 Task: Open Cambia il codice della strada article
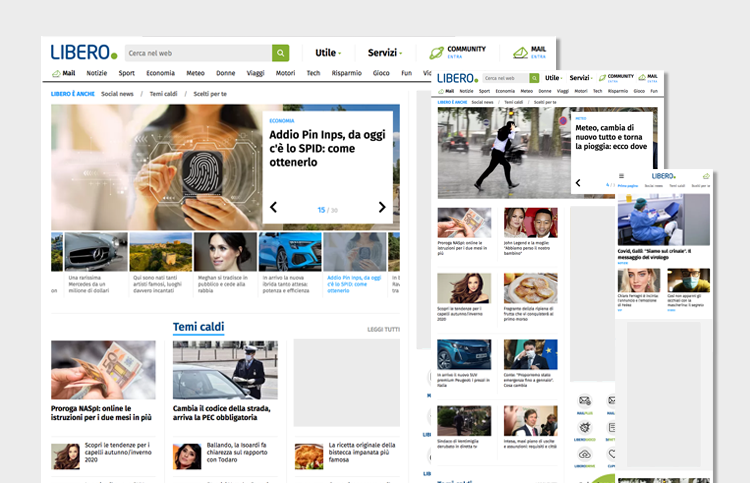(225, 382)
